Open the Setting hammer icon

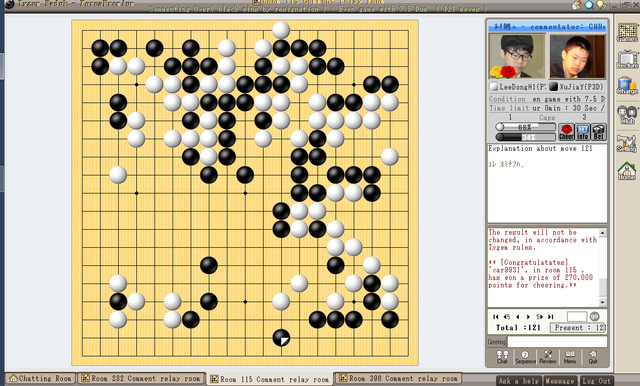(627, 143)
